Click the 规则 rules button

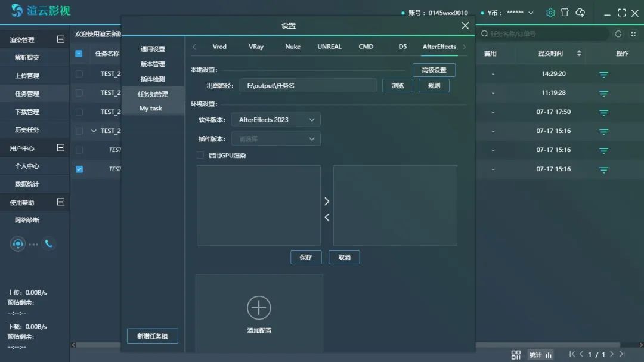pos(434,85)
